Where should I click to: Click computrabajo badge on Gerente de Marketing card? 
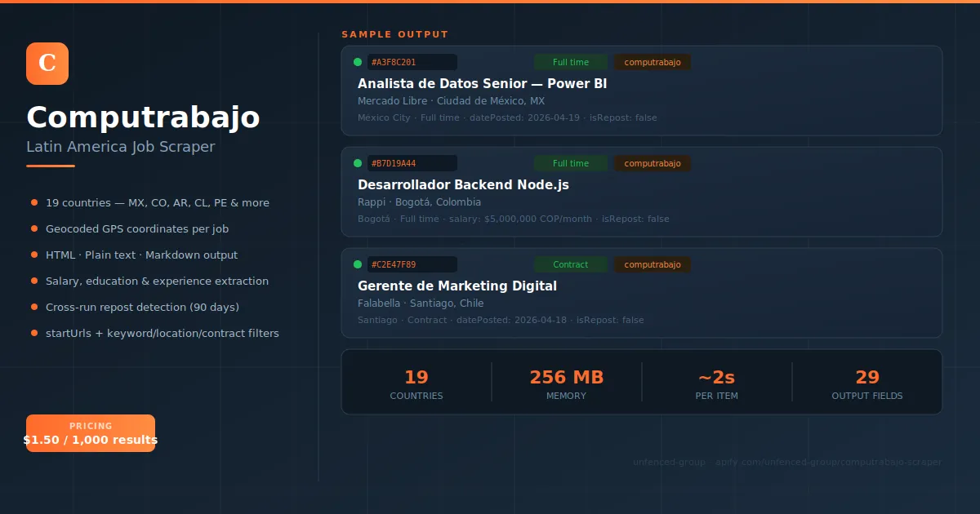click(x=653, y=264)
